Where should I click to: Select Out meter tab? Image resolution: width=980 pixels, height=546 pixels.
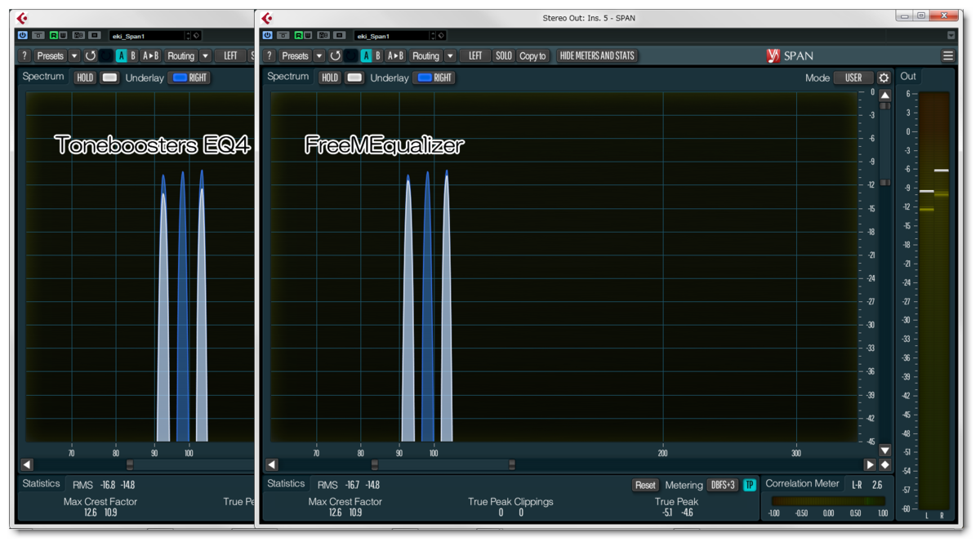point(908,77)
